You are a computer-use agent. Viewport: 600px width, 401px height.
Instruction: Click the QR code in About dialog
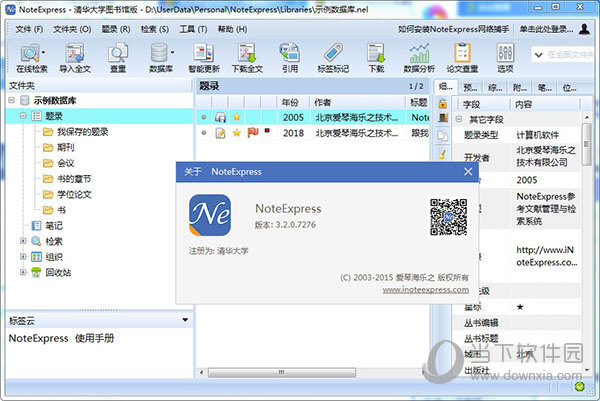coord(448,217)
